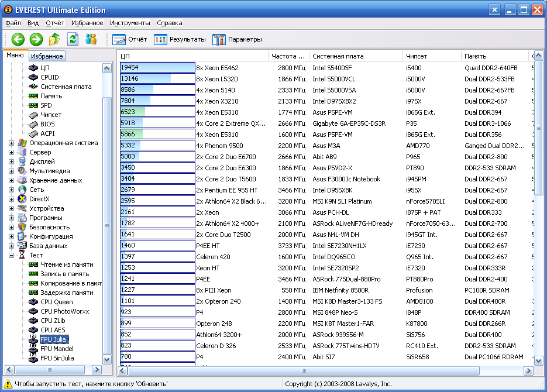This screenshot has height=392, width=547.
Task: Select Запись в память test
Action: [64, 274]
